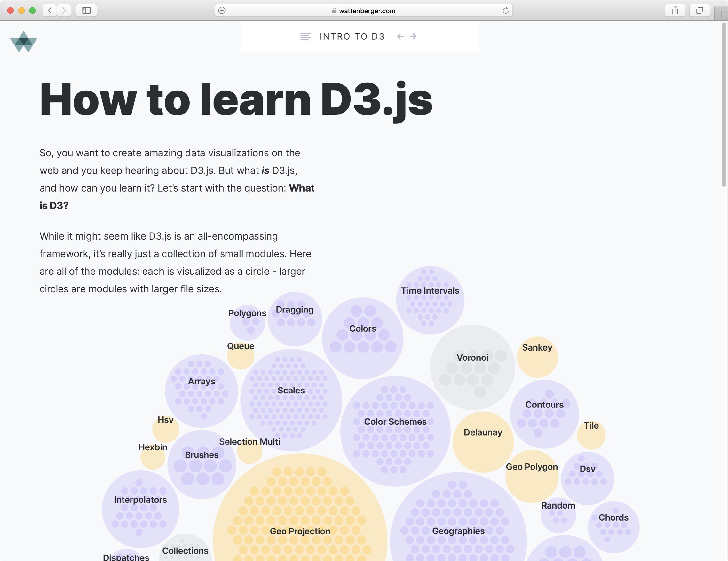Screen dimensions: 728x561
Task: Select the Hexbin module circle
Action: coord(153,457)
